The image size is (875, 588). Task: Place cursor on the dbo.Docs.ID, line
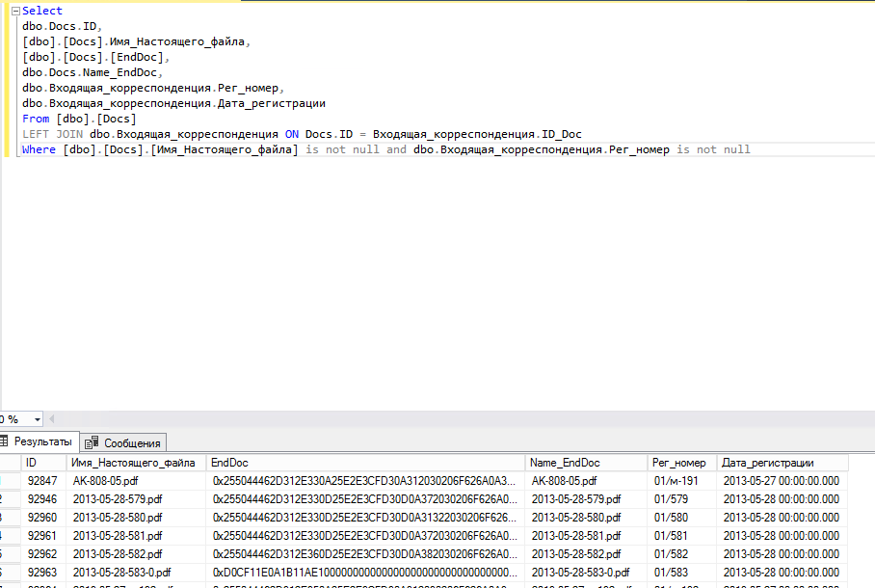click(x=62, y=26)
